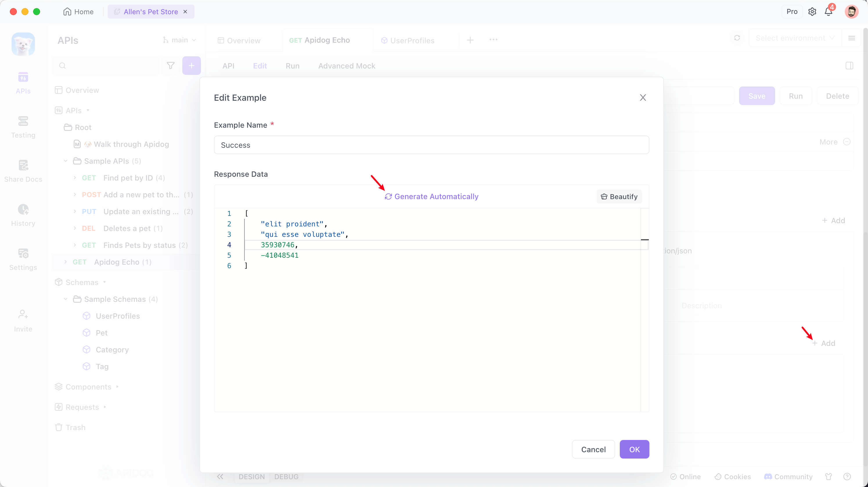Image resolution: width=868 pixels, height=487 pixels.
Task: Expand DEL Deletes a pet
Action: [x=75, y=228]
